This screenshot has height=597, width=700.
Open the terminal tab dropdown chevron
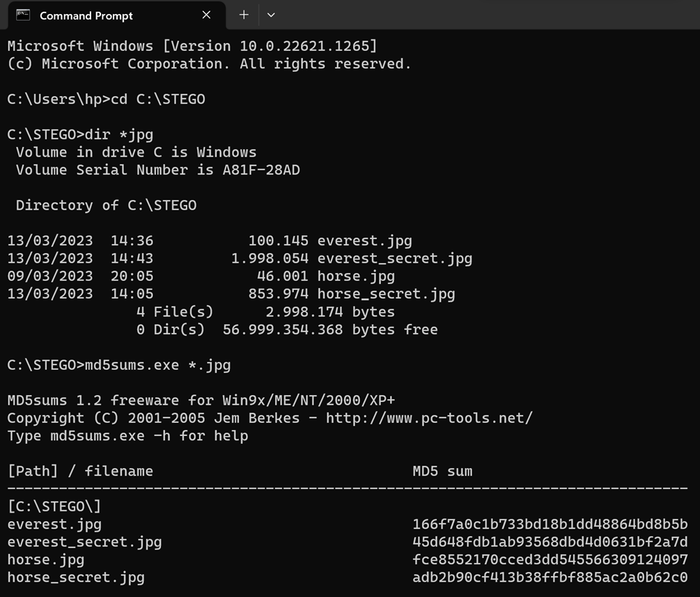[271, 15]
